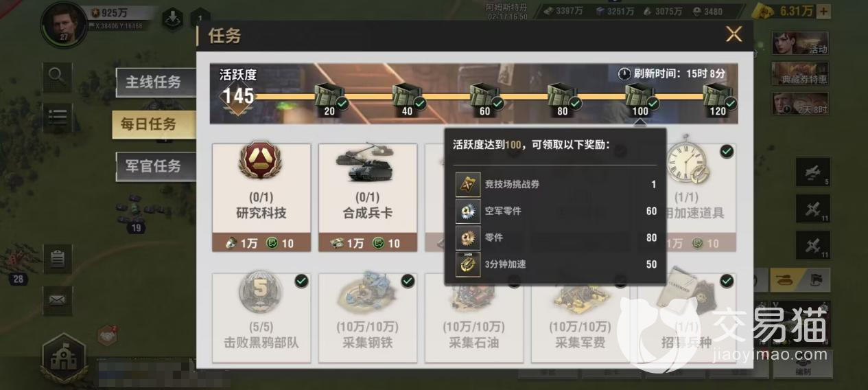The image size is (868, 390).
Task: Click the gold plus recharge icon
Action: coord(824,11)
